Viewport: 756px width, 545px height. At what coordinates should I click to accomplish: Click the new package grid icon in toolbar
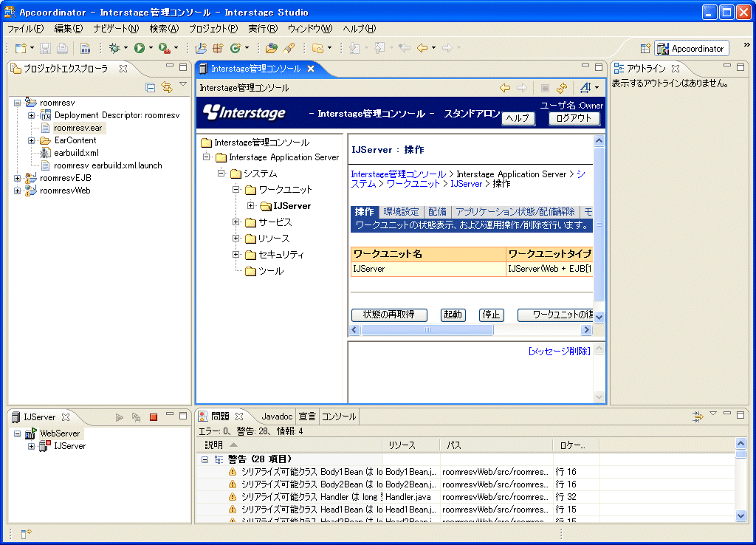[x=218, y=48]
